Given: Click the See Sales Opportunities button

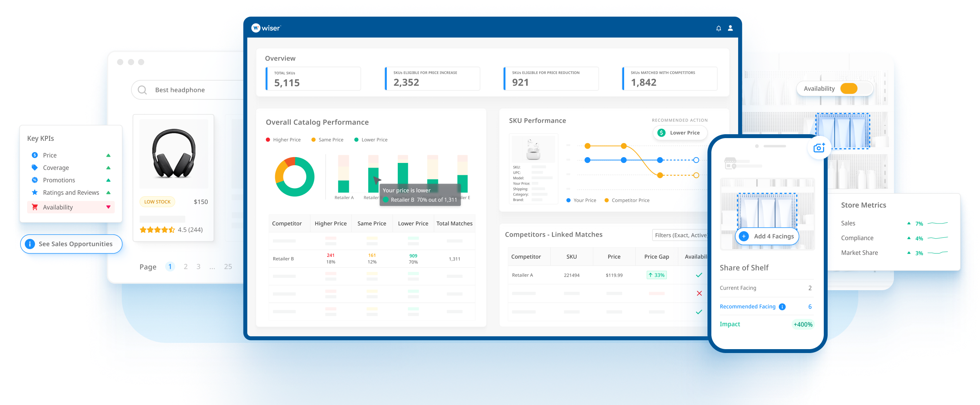Looking at the screenshot, I should 72,244.
